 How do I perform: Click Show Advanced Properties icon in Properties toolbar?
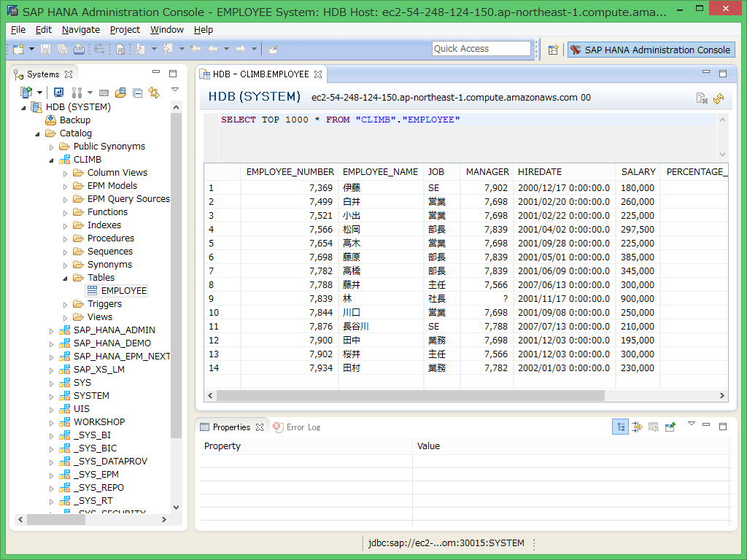637,427
